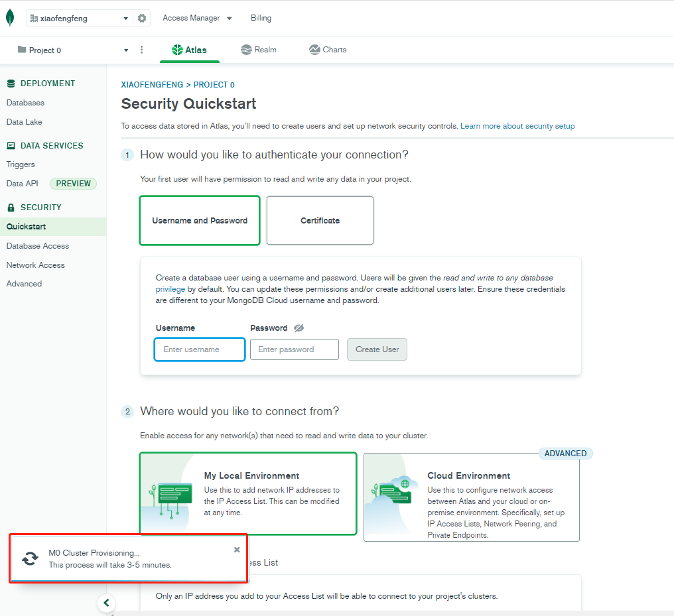674x616 pixels.
Task: Switch to the Realm tab
Action: coord(258,50)
